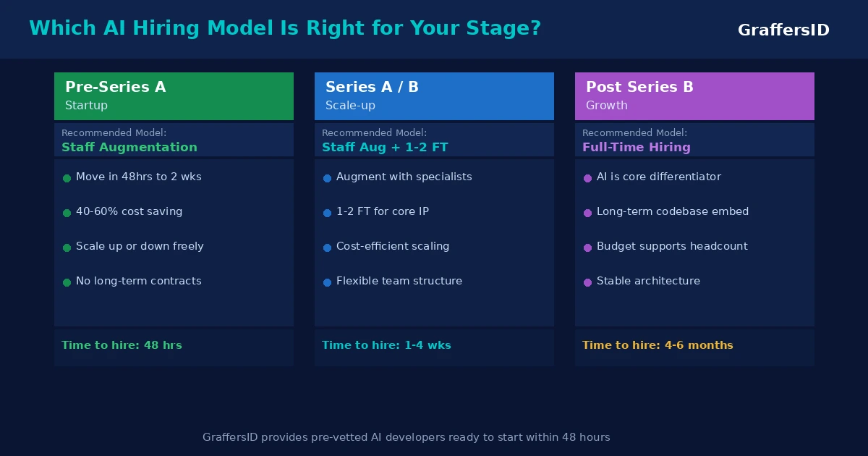The height and width of the screenshot is (456, 868).
Task: Click the Staff Aug + 1-2 FT label
Action: coord(385,148)
